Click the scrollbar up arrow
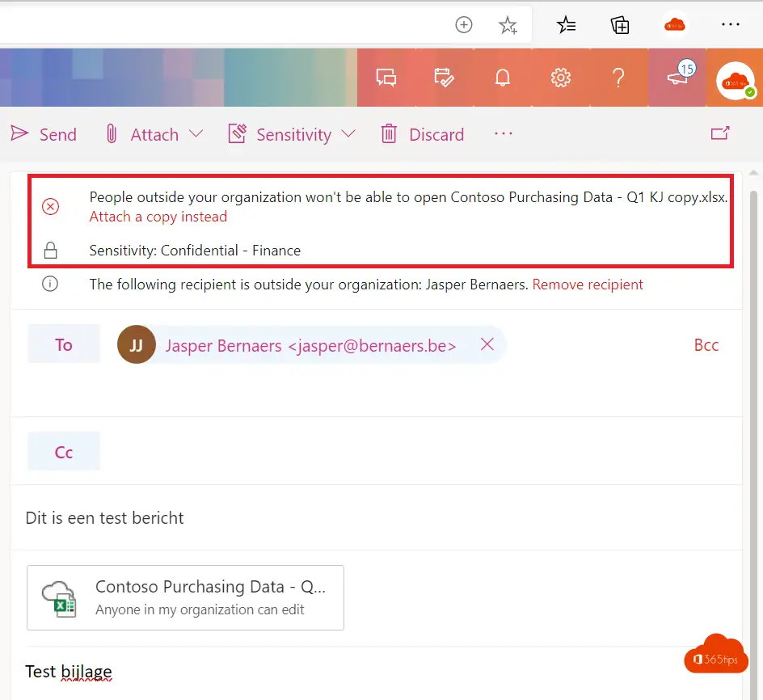 tap(753, 173)
